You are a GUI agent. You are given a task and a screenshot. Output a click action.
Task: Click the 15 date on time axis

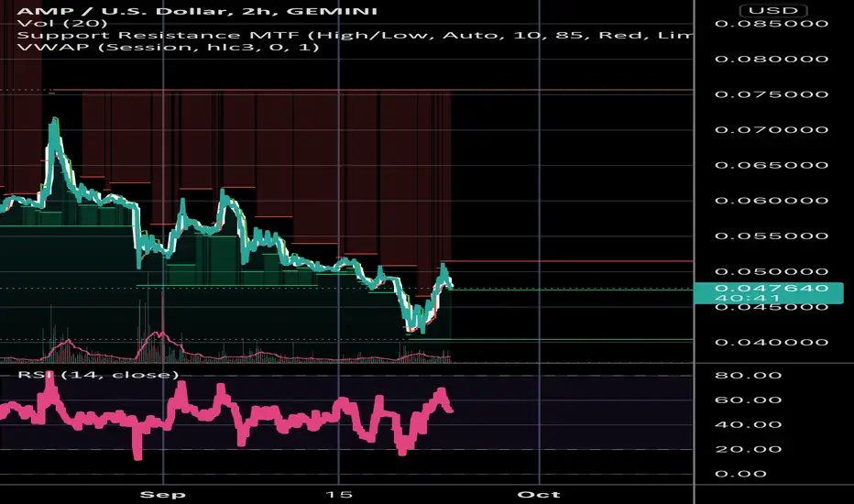[339, 495]
